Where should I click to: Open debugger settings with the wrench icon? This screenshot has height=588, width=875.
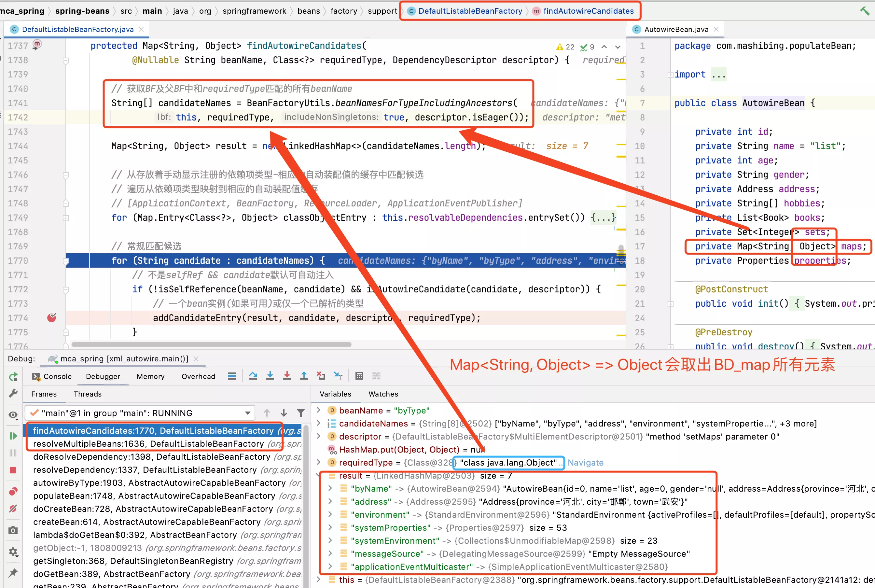13,393
